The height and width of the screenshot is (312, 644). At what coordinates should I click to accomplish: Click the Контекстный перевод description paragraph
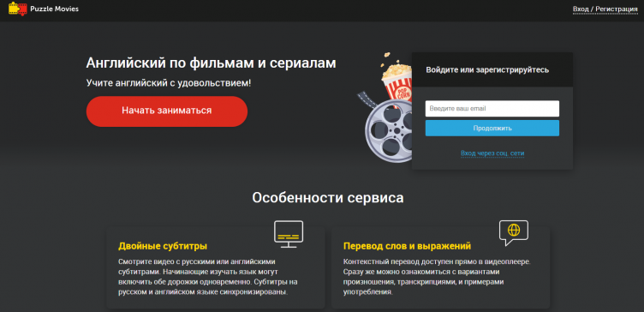(x=437, y=277)
